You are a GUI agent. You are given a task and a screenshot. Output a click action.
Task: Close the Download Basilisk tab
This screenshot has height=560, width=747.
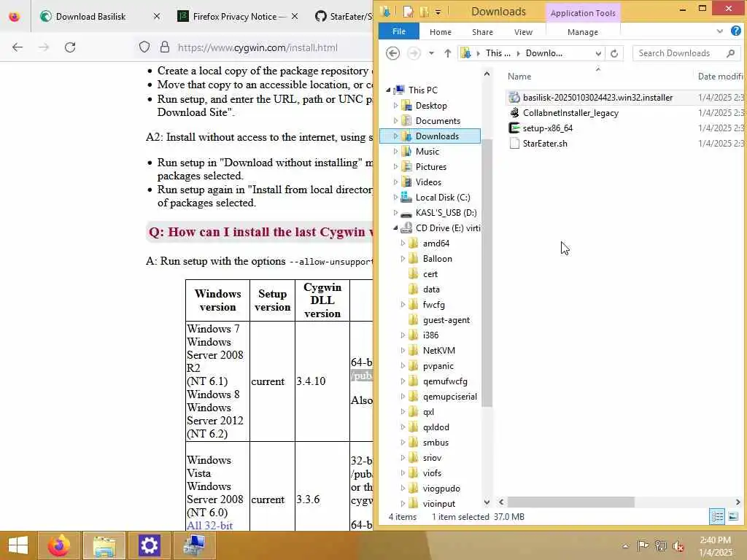pyautogui.click(x=157, y=16)
